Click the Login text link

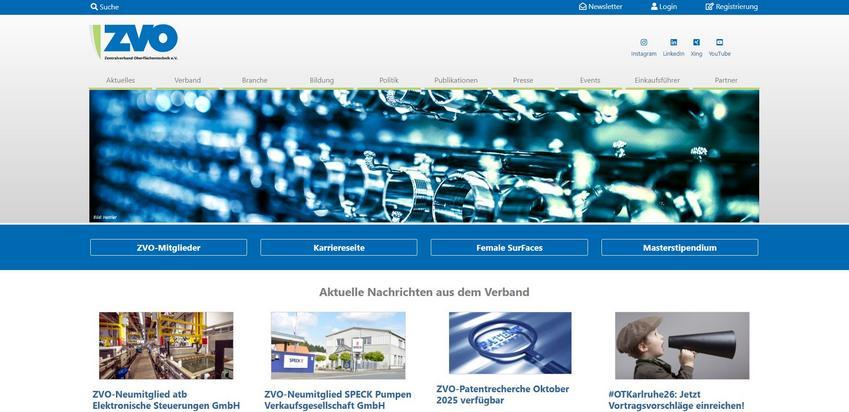click(668, 6)
